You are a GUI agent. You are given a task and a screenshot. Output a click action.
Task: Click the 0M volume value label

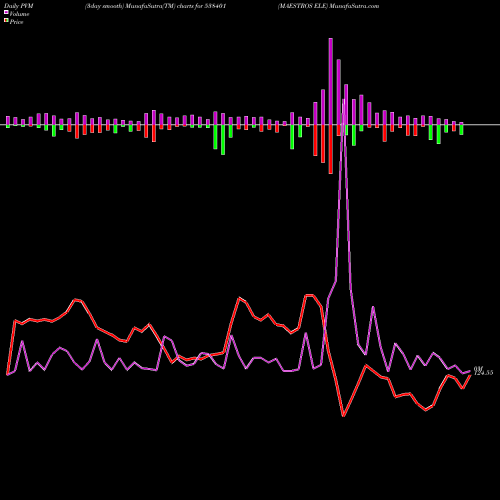pos(478,369)
